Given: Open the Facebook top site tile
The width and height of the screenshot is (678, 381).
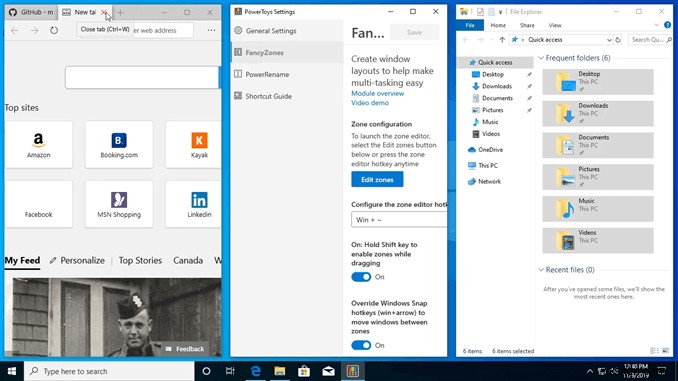Looking at the screenshot, I should [x=38, y=204].
